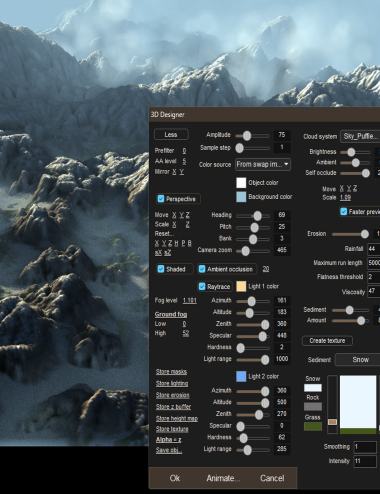Viewport: 380px width, 494px height.
Task: Click the Camera zoom value 465
Action: (282, 250)
